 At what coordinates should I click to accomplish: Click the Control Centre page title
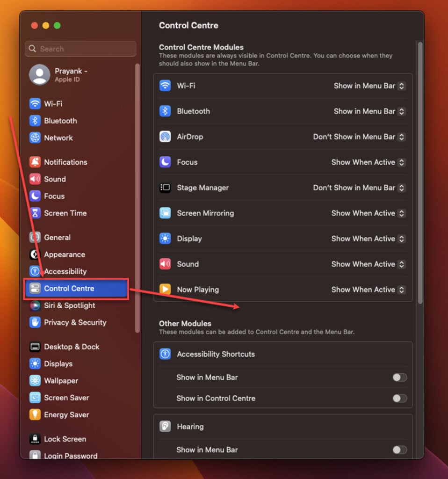point(188,25)
